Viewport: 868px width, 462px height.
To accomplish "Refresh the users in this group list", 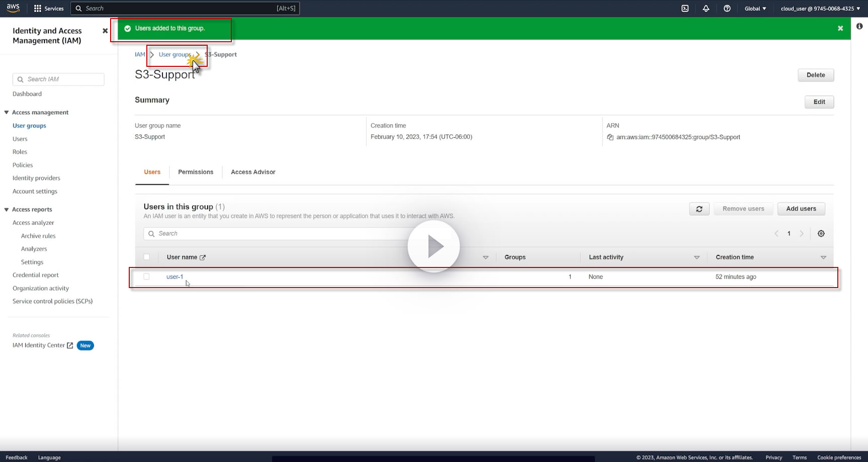I will click(699, 209).
